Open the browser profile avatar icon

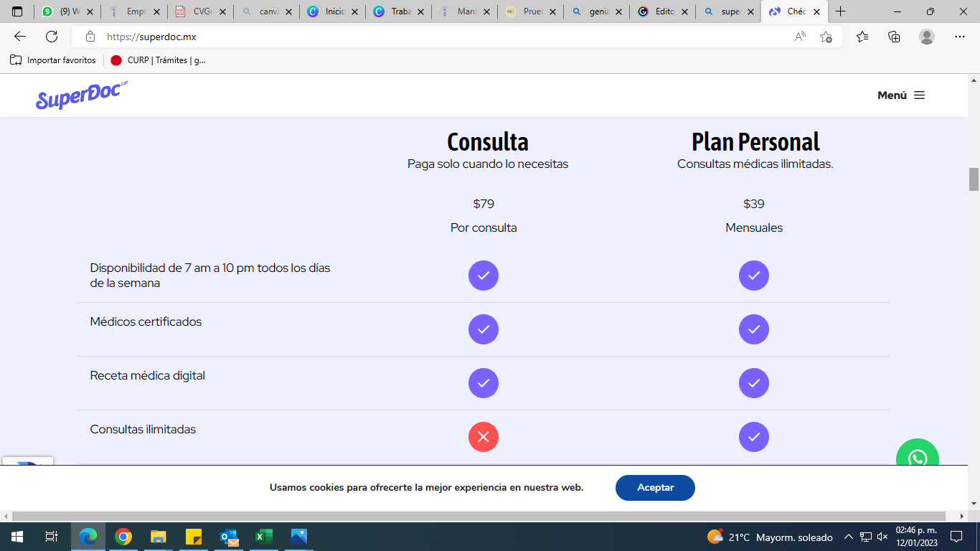click(927, 37)
